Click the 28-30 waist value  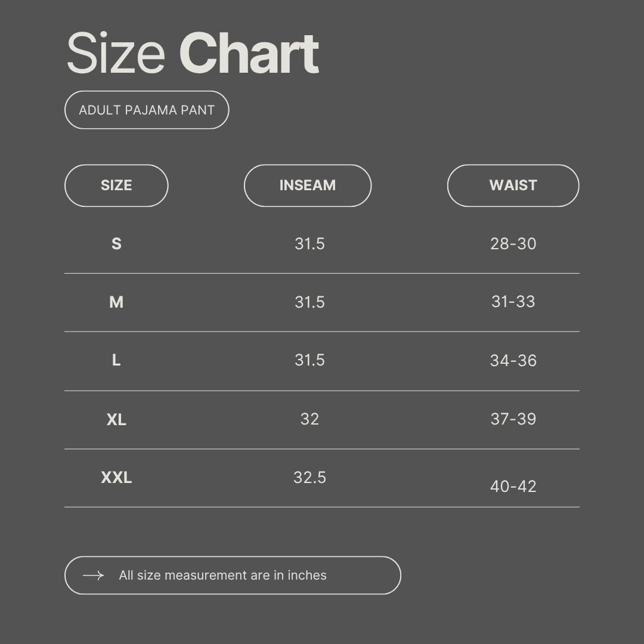(513, 244)
